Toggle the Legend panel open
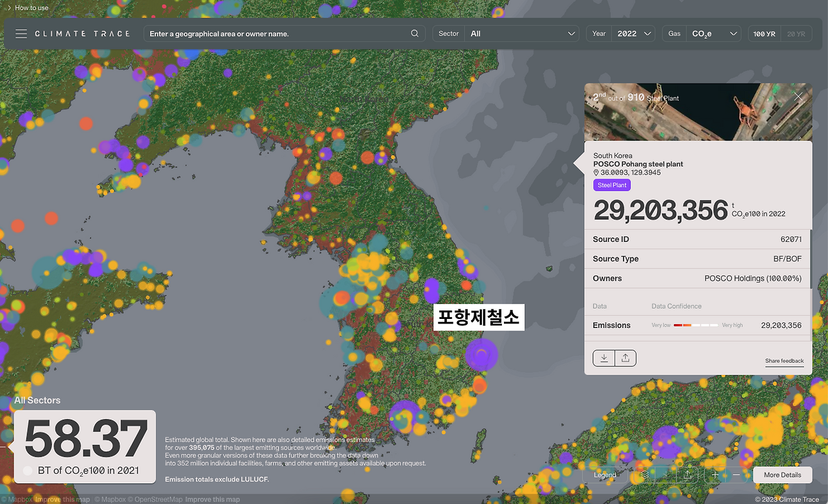 point(604,474)
